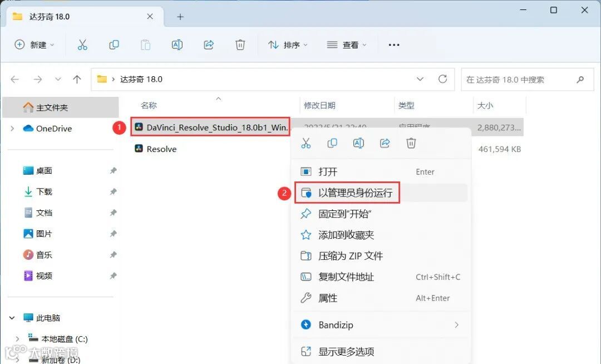Open the 排序 sort dropdown
The height and width of the screenshot is (364, 601).
(x=288, y=45)
